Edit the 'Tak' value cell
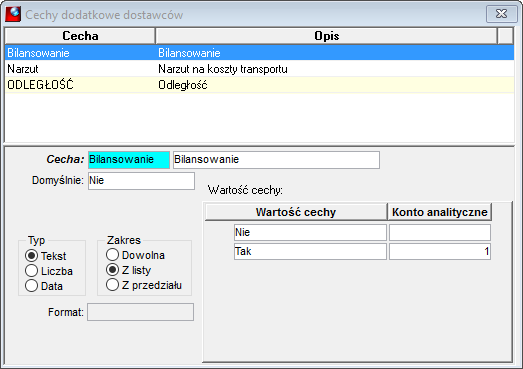Screen dimensions: 523x369 tap(310, 251)
